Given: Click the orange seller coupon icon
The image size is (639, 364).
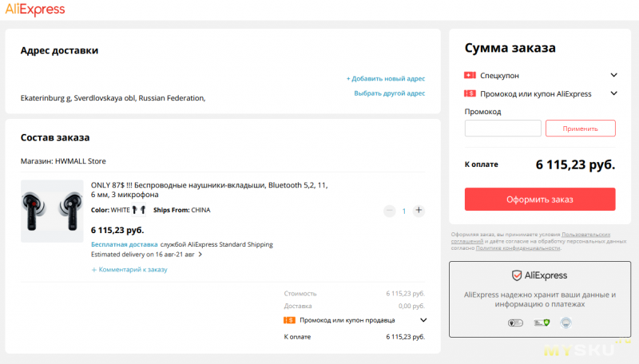Looking at the screenshot, I should tap(289, 320).
